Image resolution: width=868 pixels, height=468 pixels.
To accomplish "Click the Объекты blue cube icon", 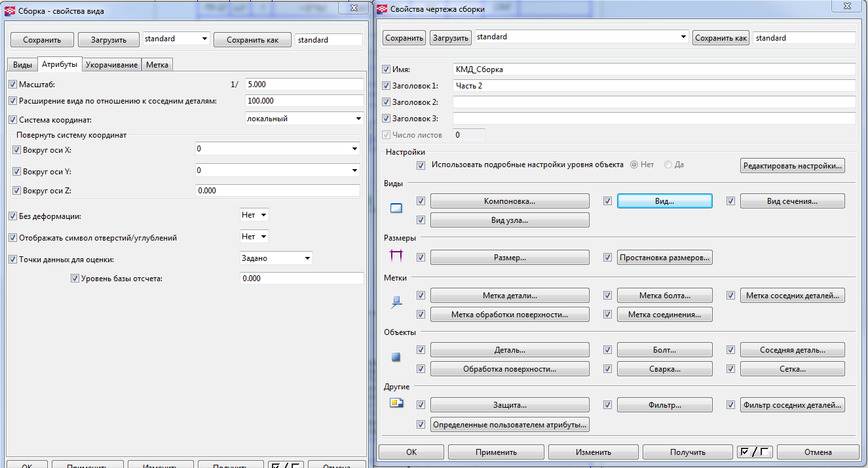I will tap(395, 357).
